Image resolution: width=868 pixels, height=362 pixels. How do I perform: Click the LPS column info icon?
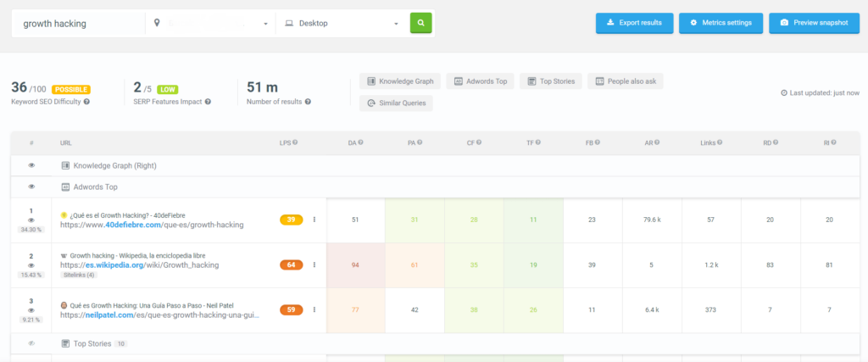click(x=295, y=142)
